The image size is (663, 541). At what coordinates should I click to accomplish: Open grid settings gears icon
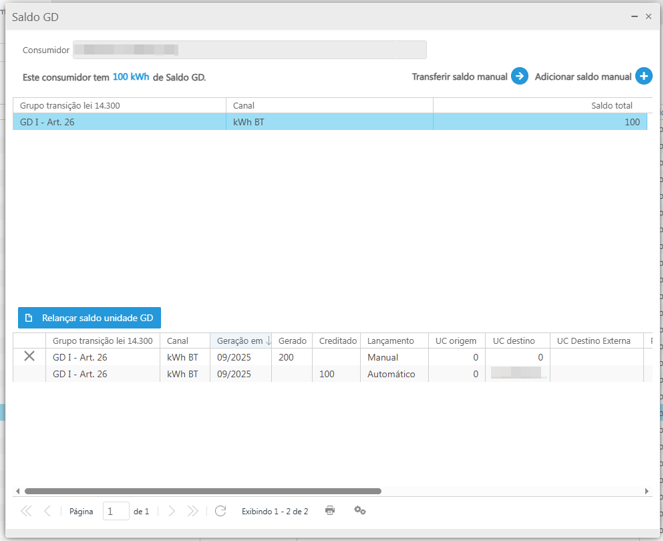coord(360,511)
